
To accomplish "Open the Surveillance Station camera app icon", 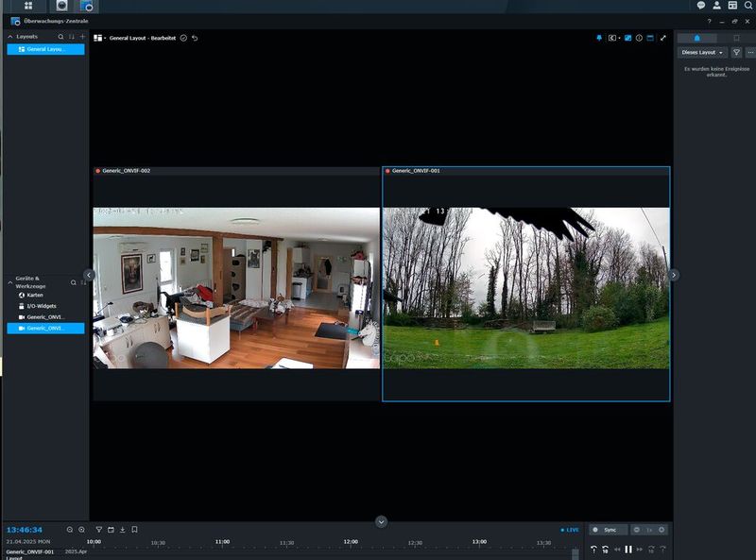I will pos(61,6).
